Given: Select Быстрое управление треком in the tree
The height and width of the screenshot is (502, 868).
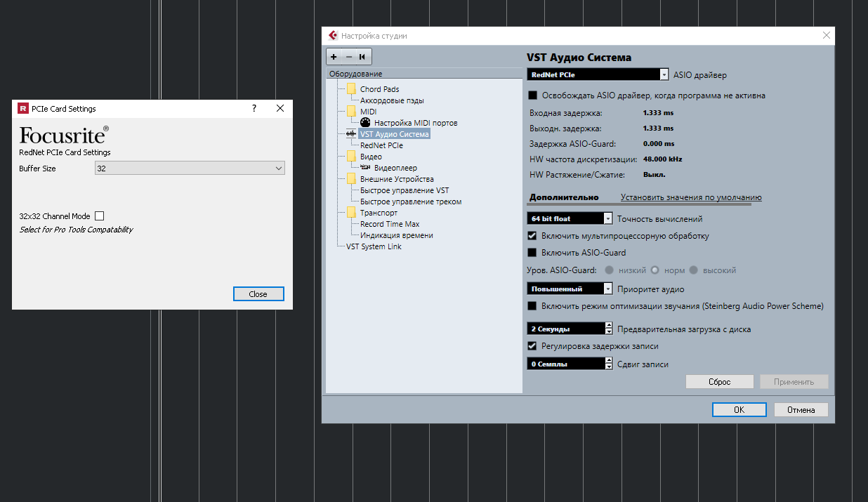Looking at the screenshot, I should pyautogui.click(x=411, y=202).
